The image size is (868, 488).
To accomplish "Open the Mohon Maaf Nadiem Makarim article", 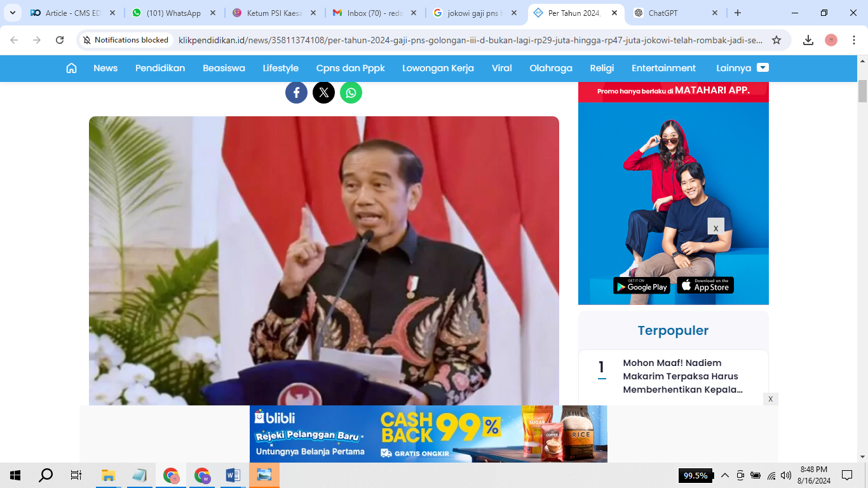I will coord(683,376).
